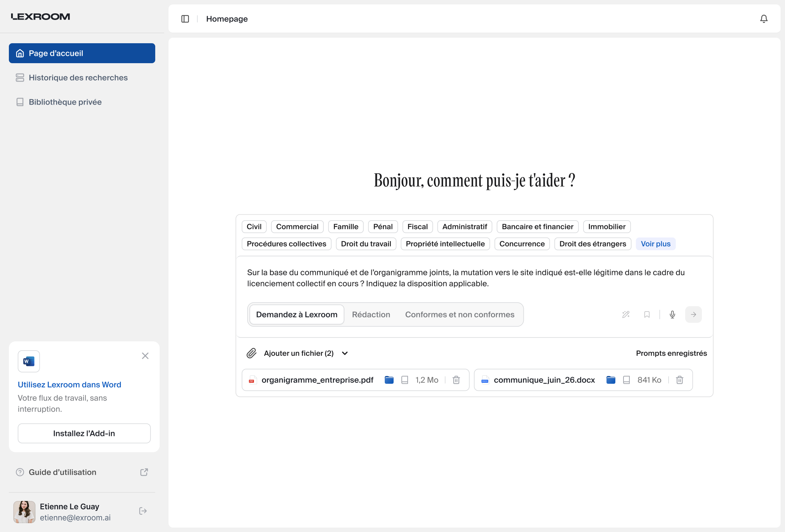This screenshot has height=532, width=785.
Task: Toggle the Civil domain filter
Action: (254, 227)
